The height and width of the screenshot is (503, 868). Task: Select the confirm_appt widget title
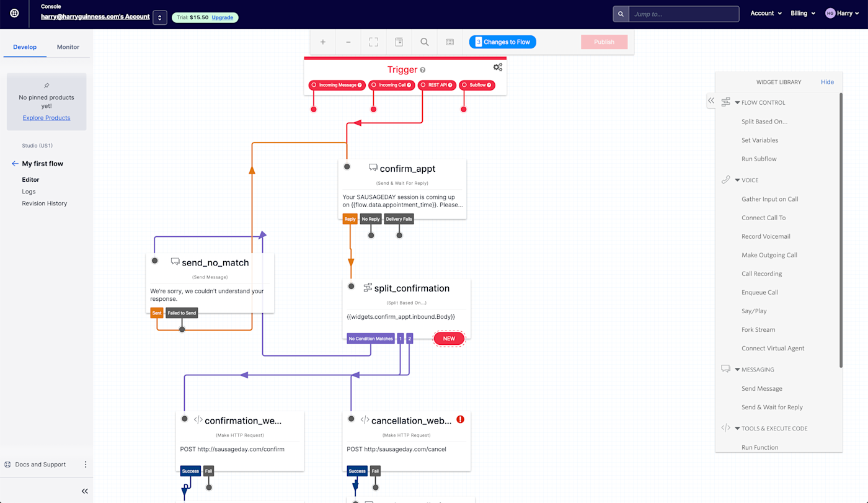click(x=407, y=169)
